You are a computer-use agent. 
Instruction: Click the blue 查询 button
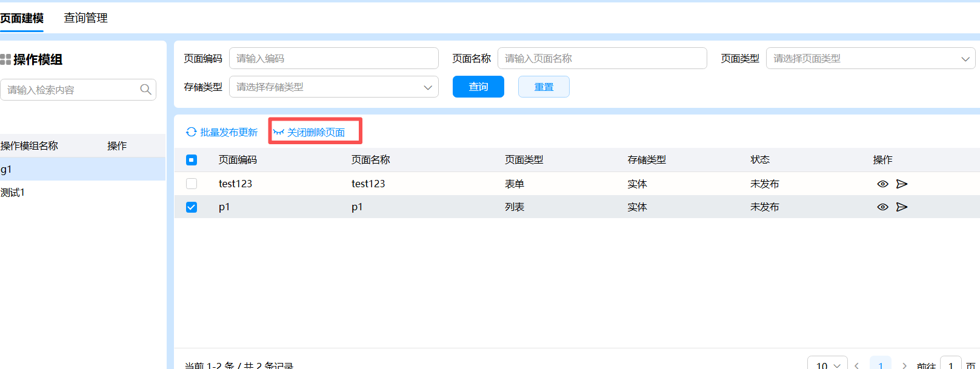click(x=478, y=87)
